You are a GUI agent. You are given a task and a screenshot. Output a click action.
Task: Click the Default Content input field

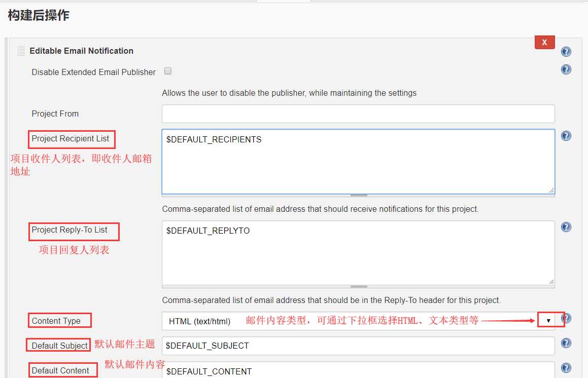pos(358,370)
